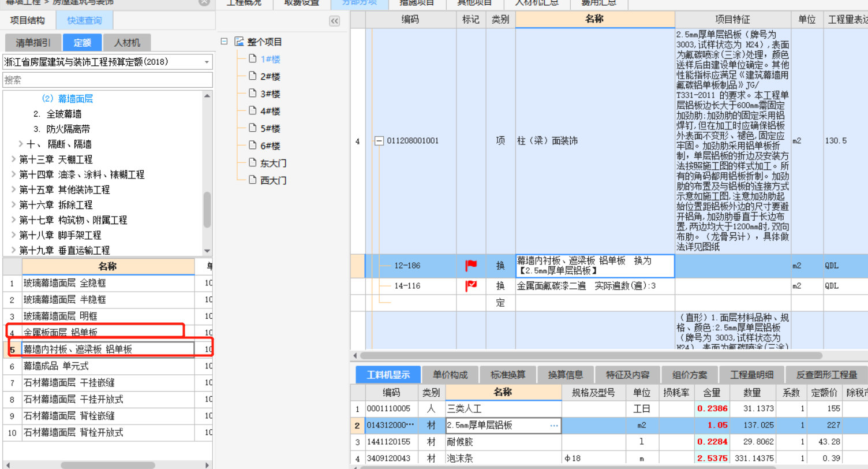The width and height of the screenshot is (868, 469).
Task: Click the document icon beside 6#楼
Action: click(252, 145)
